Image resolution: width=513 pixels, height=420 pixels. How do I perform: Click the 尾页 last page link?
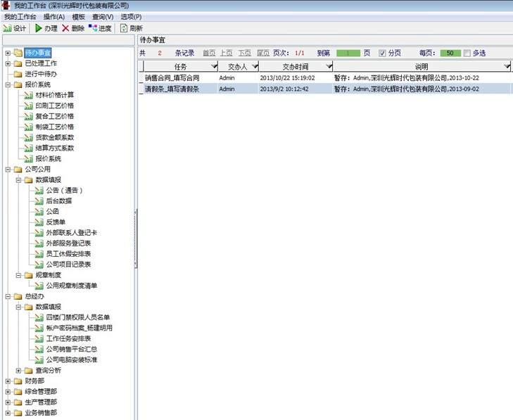tap(262, 53)
